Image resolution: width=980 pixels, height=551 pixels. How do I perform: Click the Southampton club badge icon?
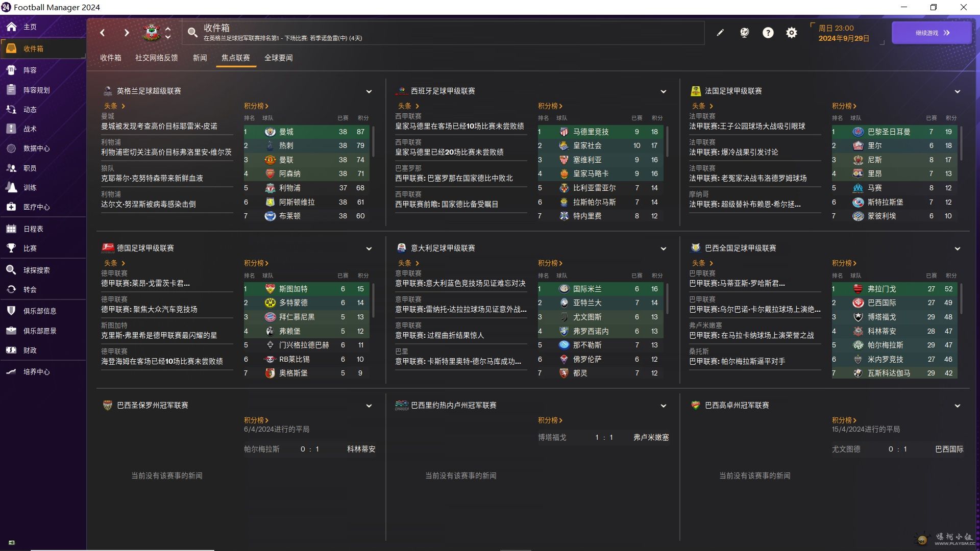[152, 33]
